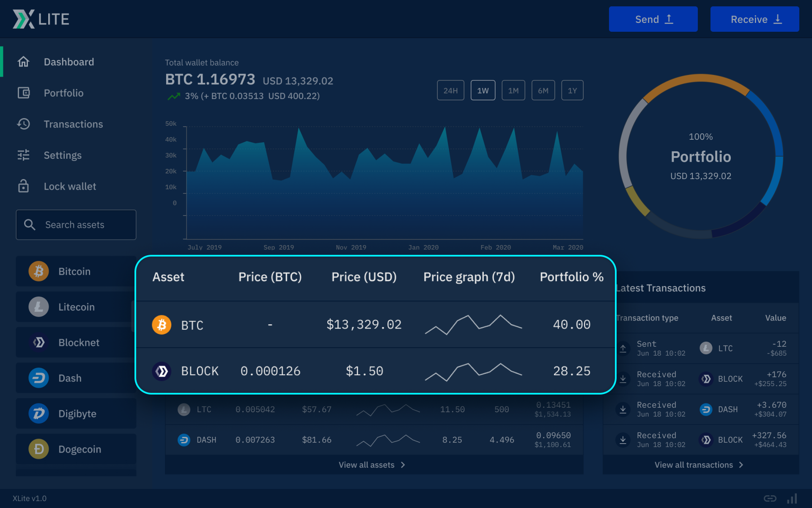
Task: Click the Dashboard home icon
Action: tap(23, 62)
